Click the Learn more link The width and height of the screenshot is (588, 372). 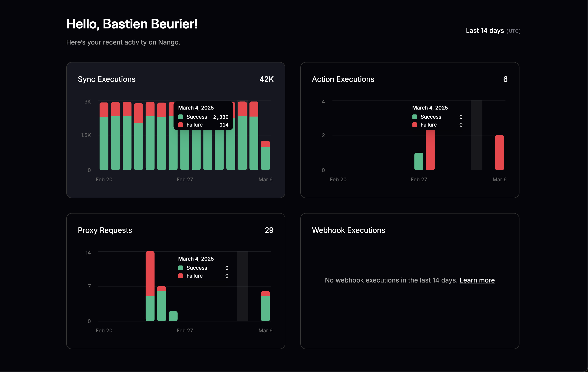(477, 280)
